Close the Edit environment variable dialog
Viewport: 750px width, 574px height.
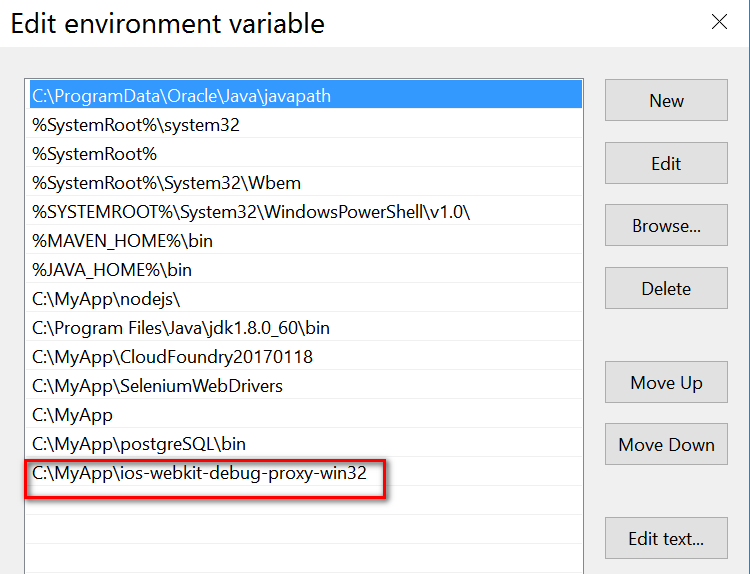coord(719,22)
